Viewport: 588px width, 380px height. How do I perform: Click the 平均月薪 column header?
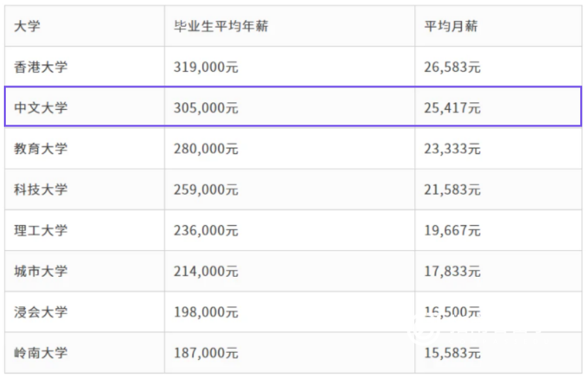tap(451, 26)
